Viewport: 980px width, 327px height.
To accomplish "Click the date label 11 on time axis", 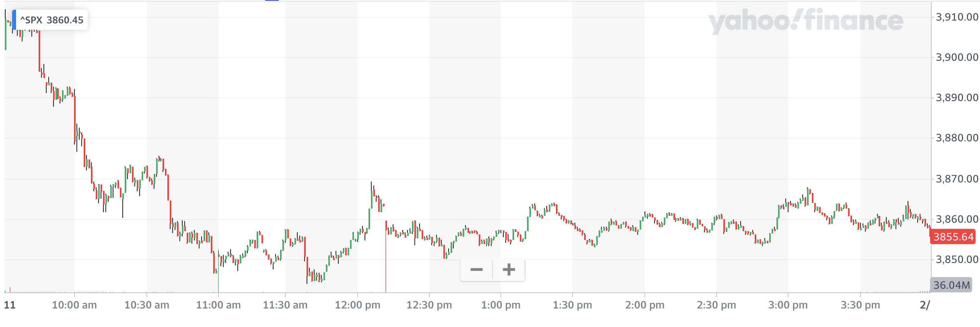I will click(x=10, y=305).
